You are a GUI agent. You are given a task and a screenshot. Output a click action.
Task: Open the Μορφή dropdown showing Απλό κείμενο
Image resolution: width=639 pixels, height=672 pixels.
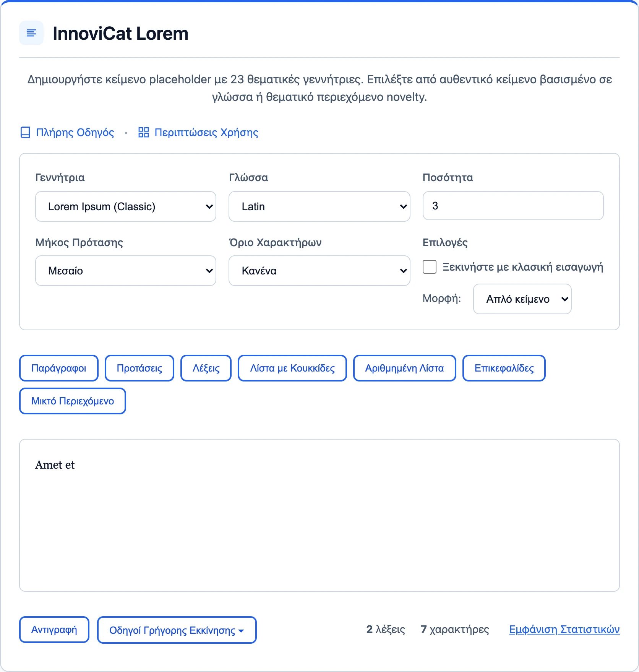(522, 299)
